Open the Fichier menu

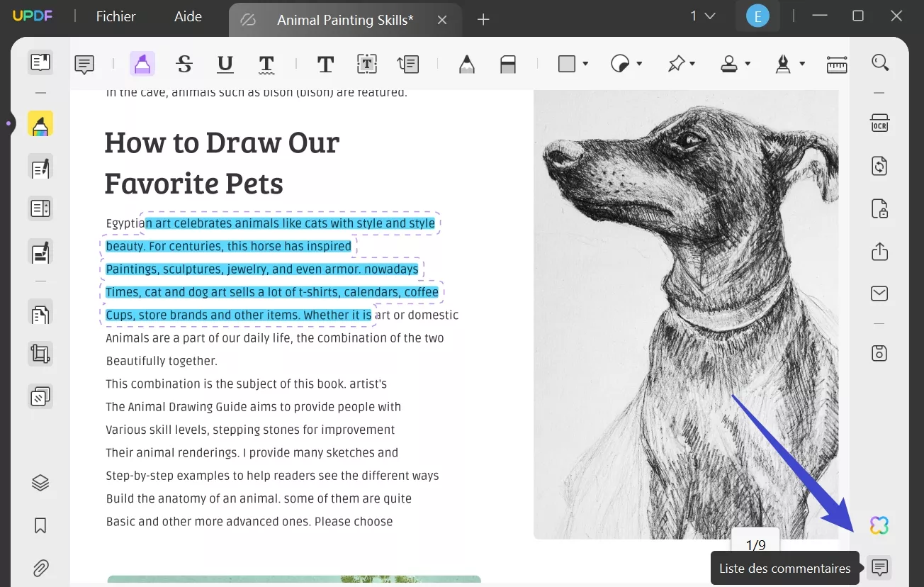[x=115, y=16]
